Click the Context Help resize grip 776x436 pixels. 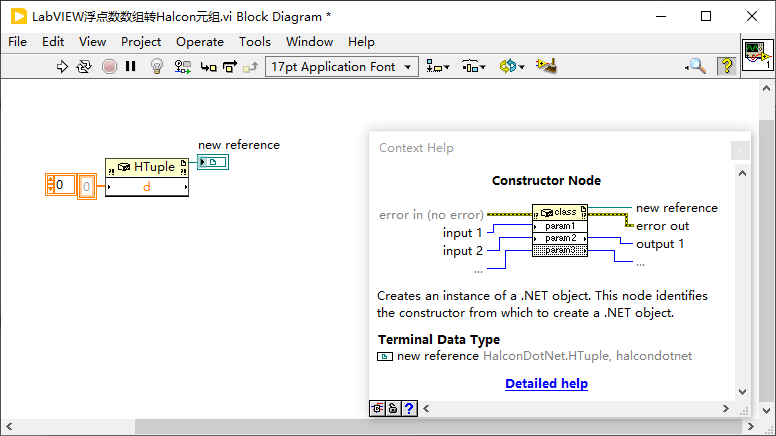point(744,411)
